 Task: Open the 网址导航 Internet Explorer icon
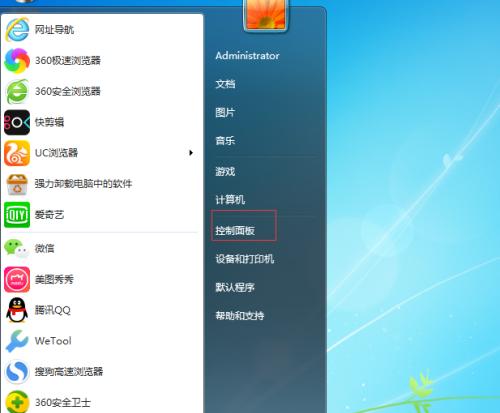[17, 30]
